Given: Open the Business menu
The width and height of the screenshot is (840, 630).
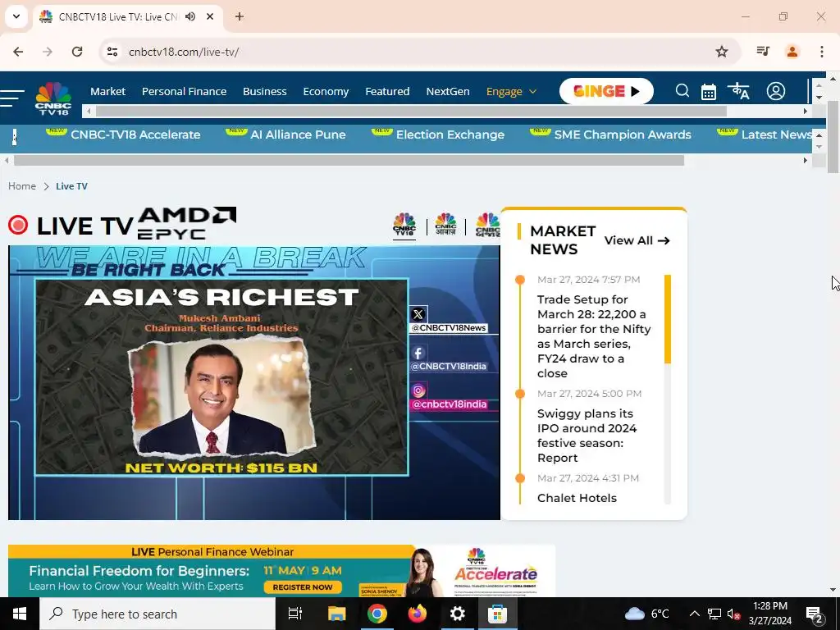Looking at the screenshot, I should [x=265, y=92].
